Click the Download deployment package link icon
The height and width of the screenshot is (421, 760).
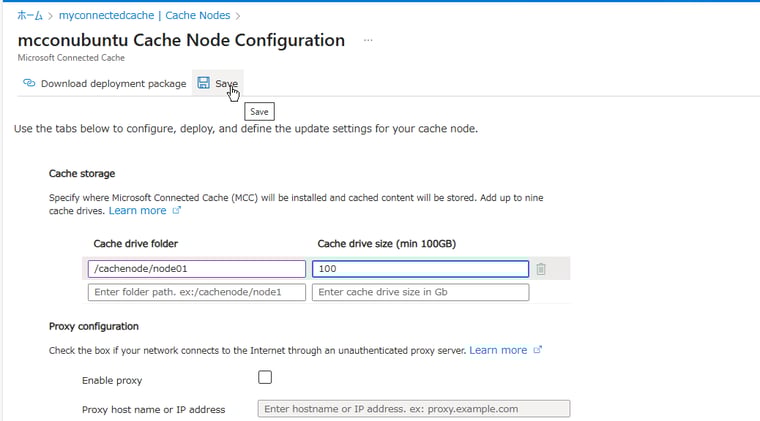[x=29, y=83]
